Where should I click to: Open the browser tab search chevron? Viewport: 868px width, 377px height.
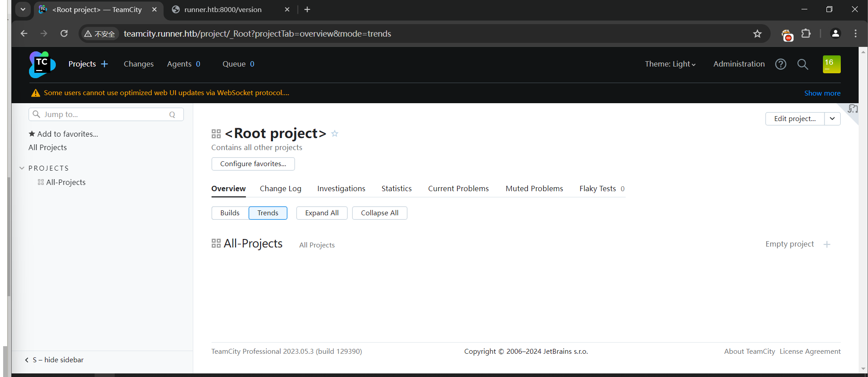23,9
